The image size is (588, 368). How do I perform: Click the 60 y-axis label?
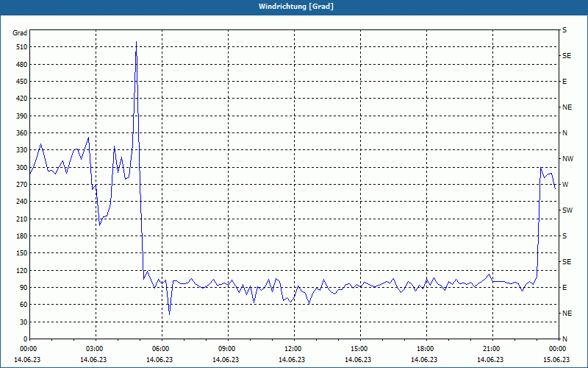[24, 305]
